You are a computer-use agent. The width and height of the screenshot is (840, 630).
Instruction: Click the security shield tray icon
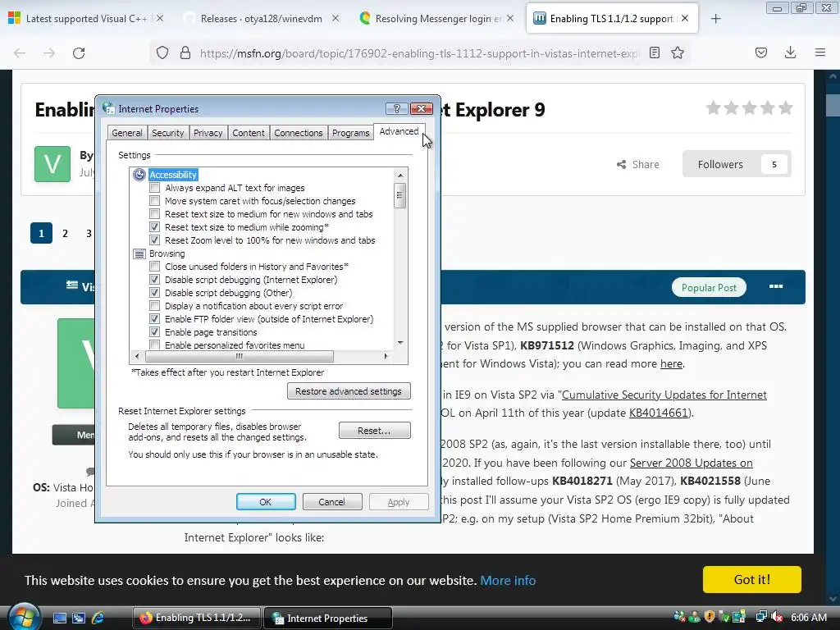pyautogui.click(x=710, y=617)
